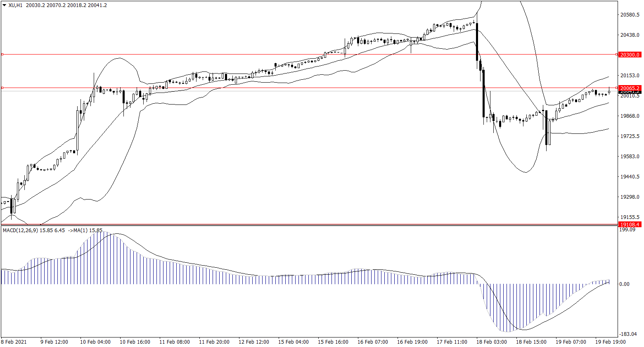Click the 20580.5 price scale label
The image size is (644, 347).
click(x=630, y=15)
